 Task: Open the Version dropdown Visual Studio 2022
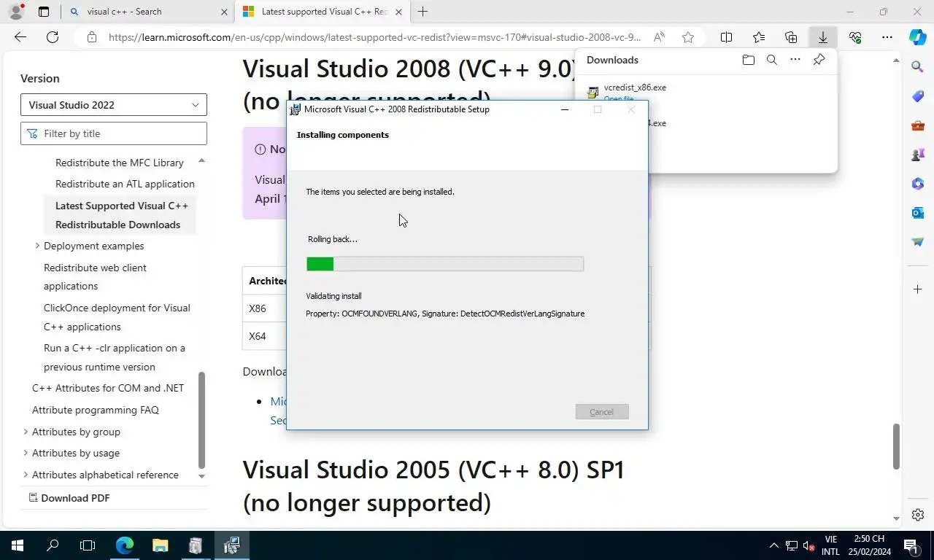pos(114,105)
